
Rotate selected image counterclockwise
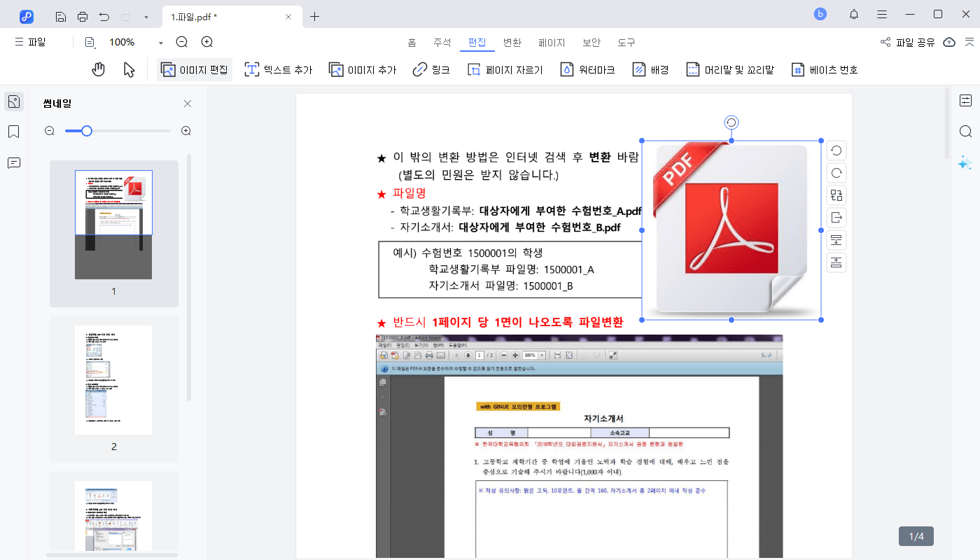coord(836,150)
